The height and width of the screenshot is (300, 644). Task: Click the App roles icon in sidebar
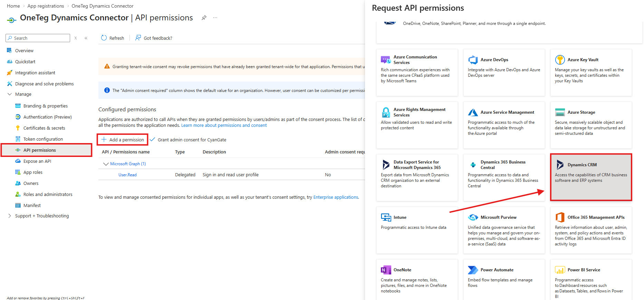(18, 172)
